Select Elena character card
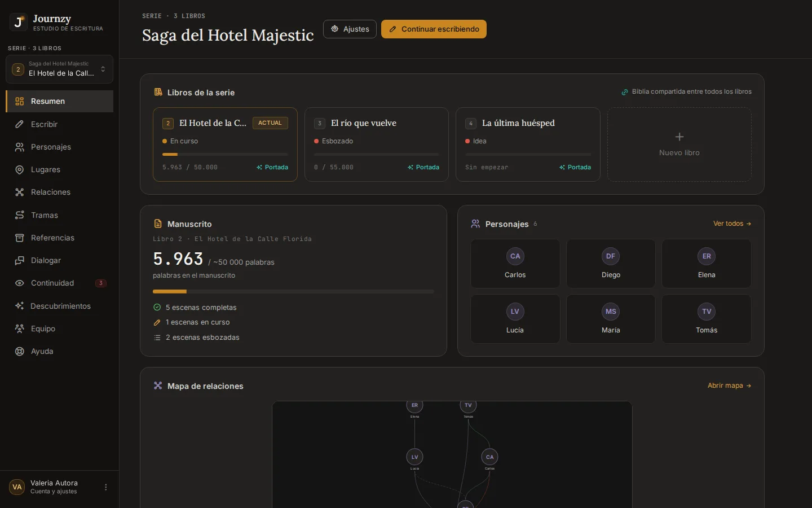The height and width of the screenshot is (508, 812). 707,264
